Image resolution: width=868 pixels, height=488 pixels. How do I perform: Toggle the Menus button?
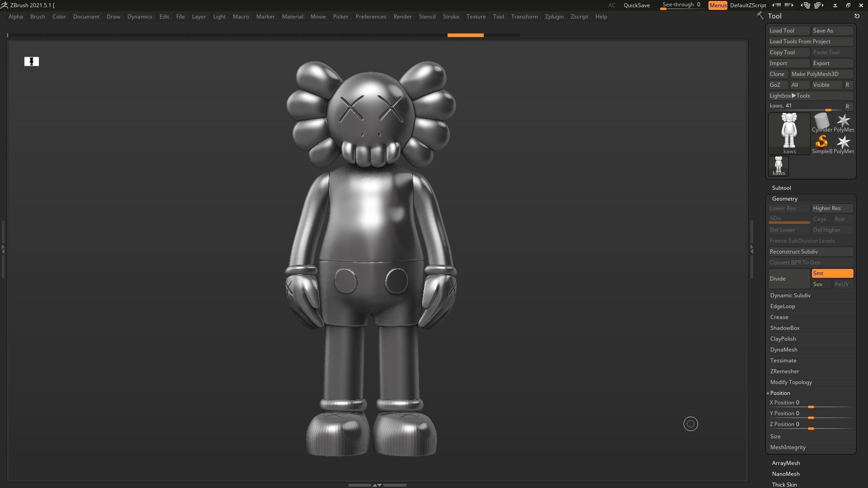717,5
